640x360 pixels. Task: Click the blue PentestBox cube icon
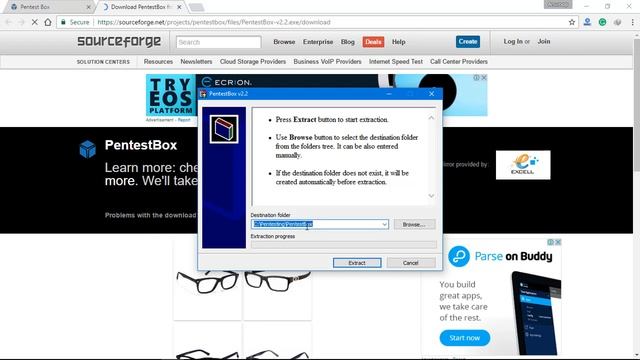coord(88,149)
